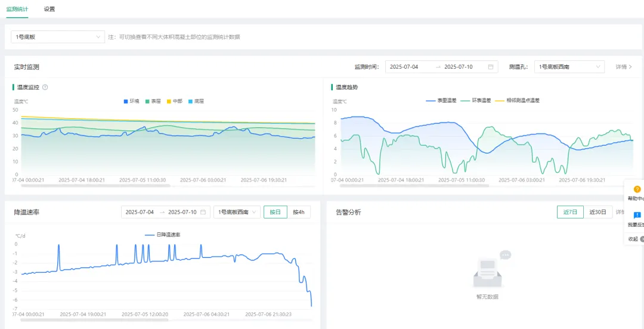Click the 2025-07-05 11:00:30 label in 温度监控

pyautogui.click(x=142, y=180)
